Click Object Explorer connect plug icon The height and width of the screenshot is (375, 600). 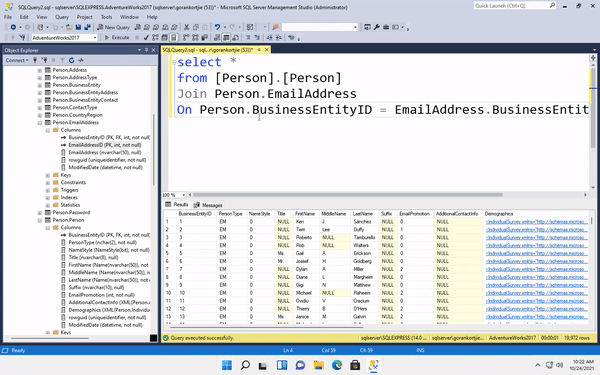tap(35, 60)
